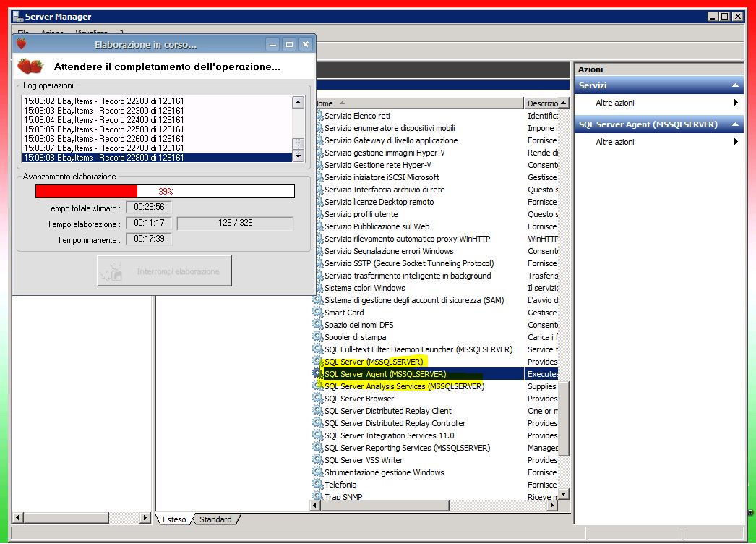Click the Strumentazione gestione Windows gear icon
The height and width of the screenshot is (544, 756).
[x=317, y=472]
